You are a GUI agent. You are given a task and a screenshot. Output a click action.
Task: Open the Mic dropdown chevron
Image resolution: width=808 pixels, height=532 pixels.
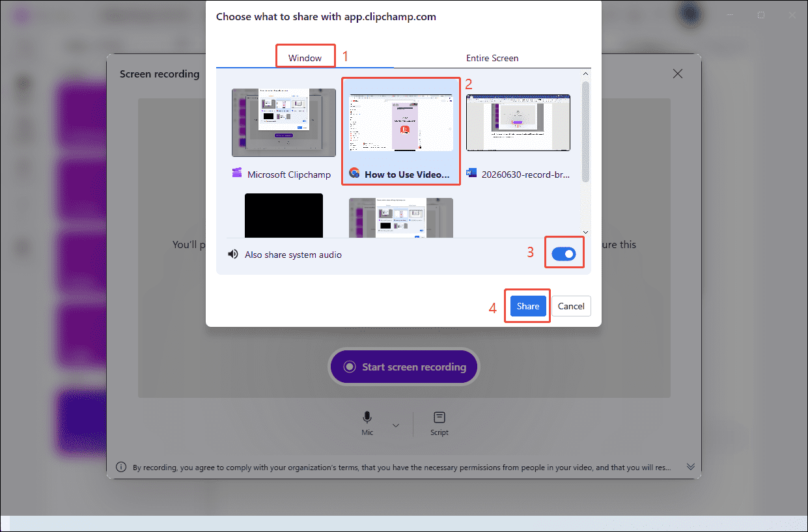point(395,425)
